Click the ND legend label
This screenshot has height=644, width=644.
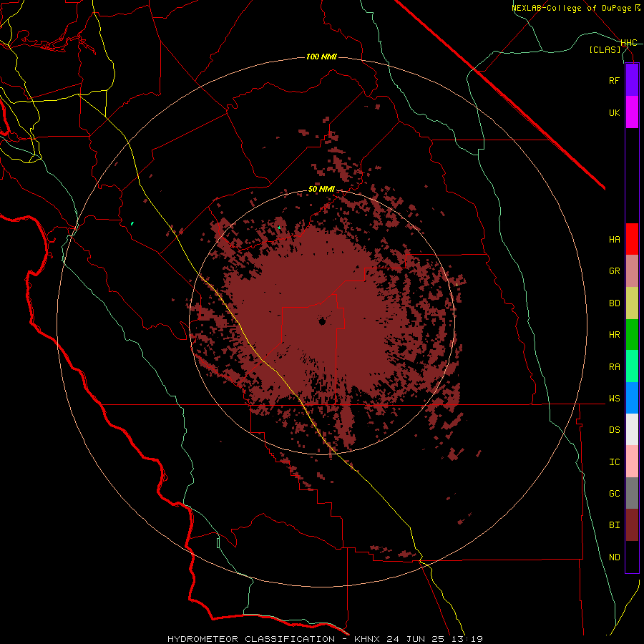614,557
